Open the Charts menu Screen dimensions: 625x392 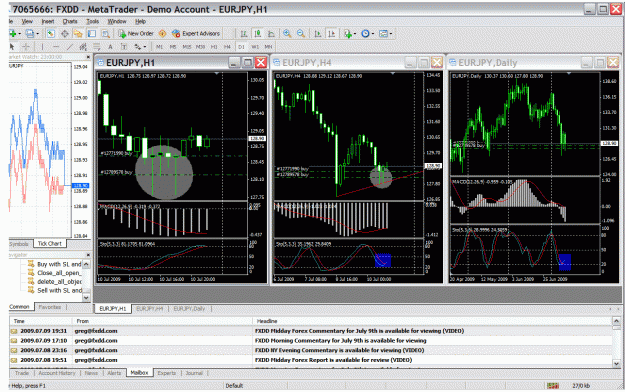[x=70, y=22]
